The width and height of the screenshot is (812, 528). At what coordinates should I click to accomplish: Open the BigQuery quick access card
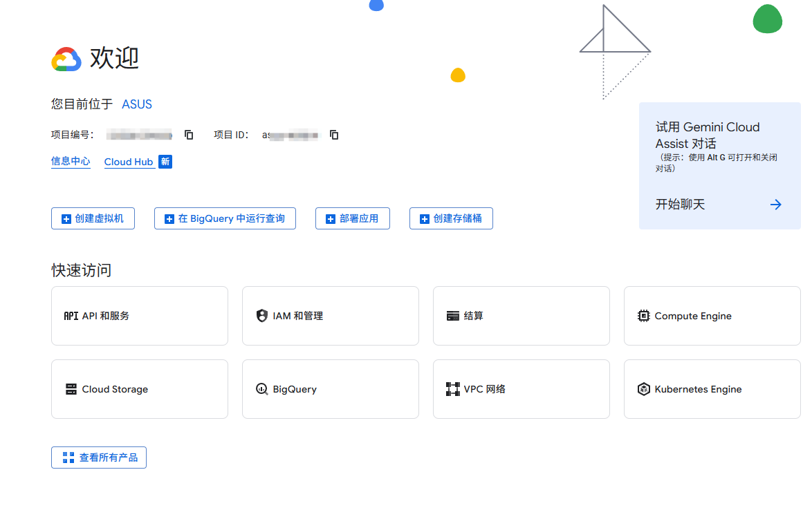click(331, 389)
